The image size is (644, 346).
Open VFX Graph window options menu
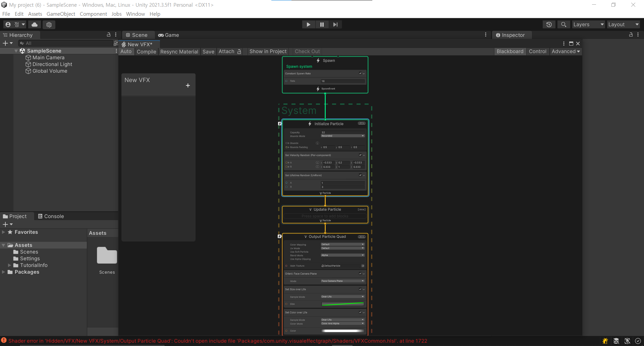click(x=564, y=44)
